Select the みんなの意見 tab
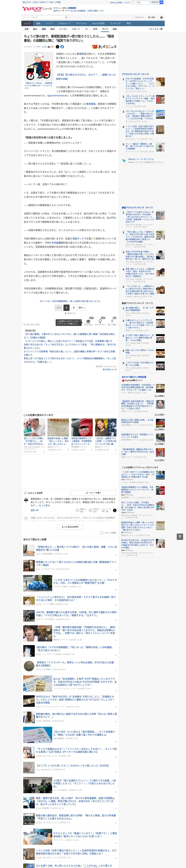 (x=98, y=24)
